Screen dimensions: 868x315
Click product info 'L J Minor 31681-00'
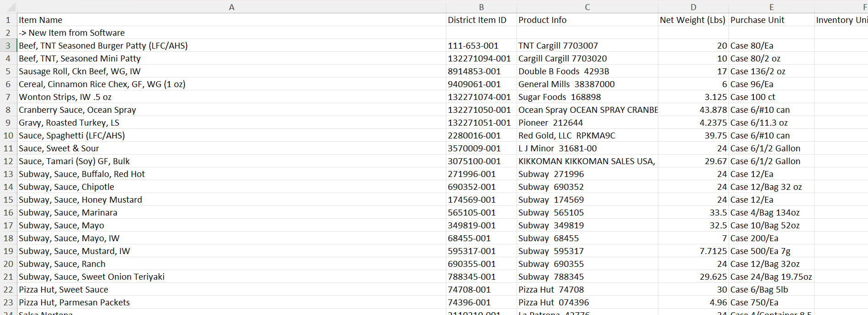tap(587, 148)
